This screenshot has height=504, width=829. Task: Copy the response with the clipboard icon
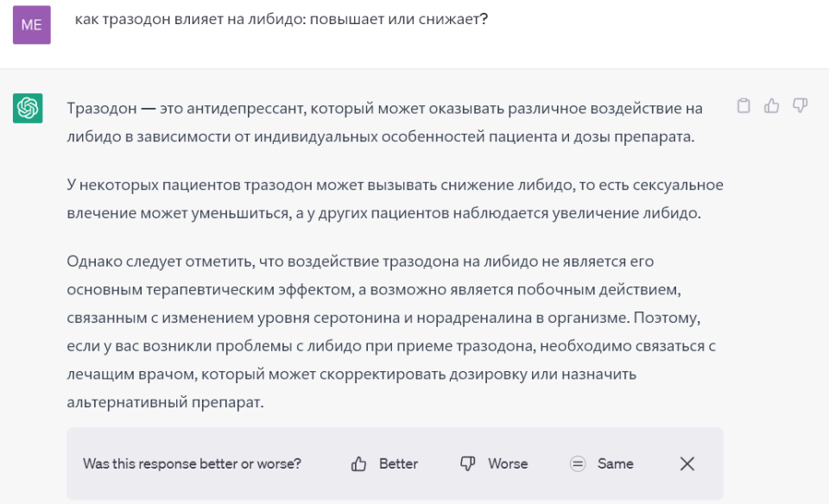[744, 106]
